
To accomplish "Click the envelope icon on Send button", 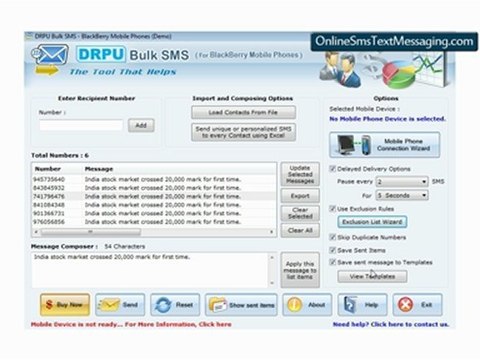I will pyautogui.click(x=108, y=305).
